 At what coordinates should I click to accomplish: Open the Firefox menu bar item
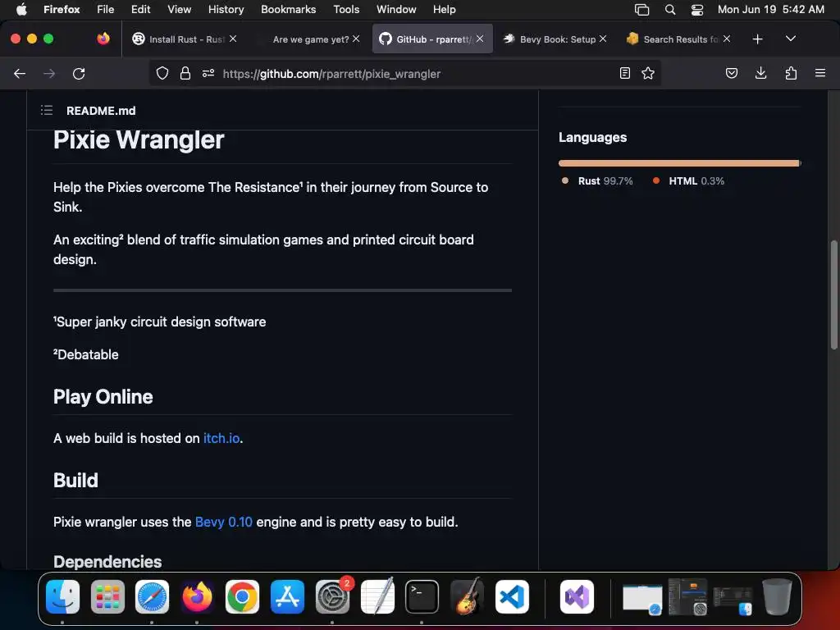pyautogui.click(x=62, y=9)
